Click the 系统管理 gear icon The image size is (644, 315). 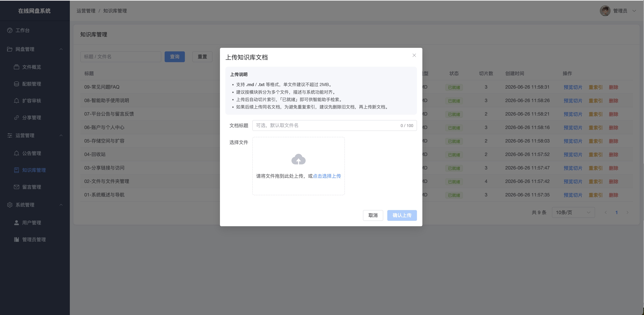[x=10, y=205]
